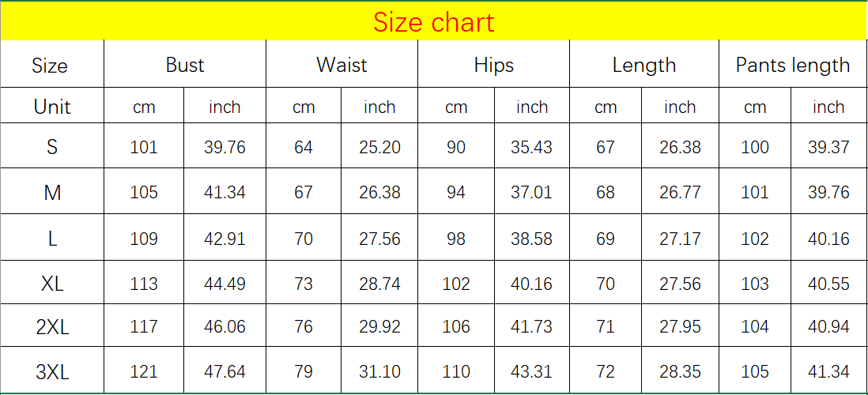Click the yellow Size chart title banner
Image resolution: width=868 pixels, height=395 pixels.
point(433,22)
